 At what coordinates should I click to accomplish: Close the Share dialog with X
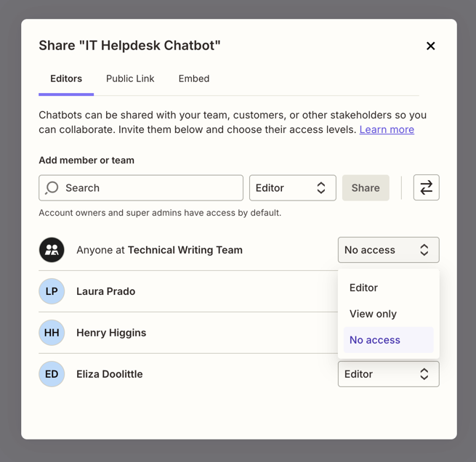pos(430,46)
